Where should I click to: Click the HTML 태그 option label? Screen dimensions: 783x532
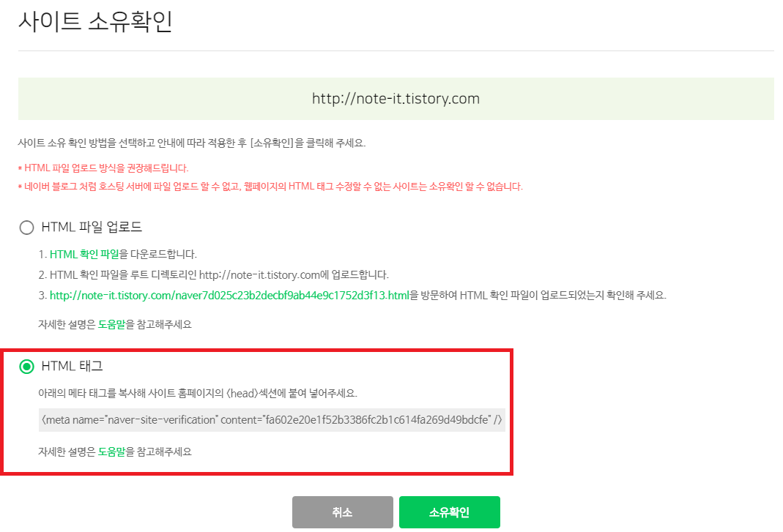coord(72,367)
